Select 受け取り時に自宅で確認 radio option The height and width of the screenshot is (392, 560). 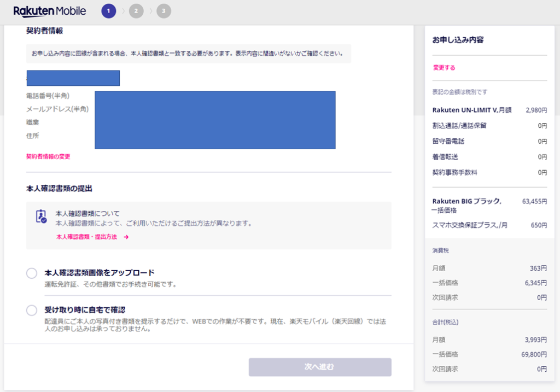[x=32, y=310]
